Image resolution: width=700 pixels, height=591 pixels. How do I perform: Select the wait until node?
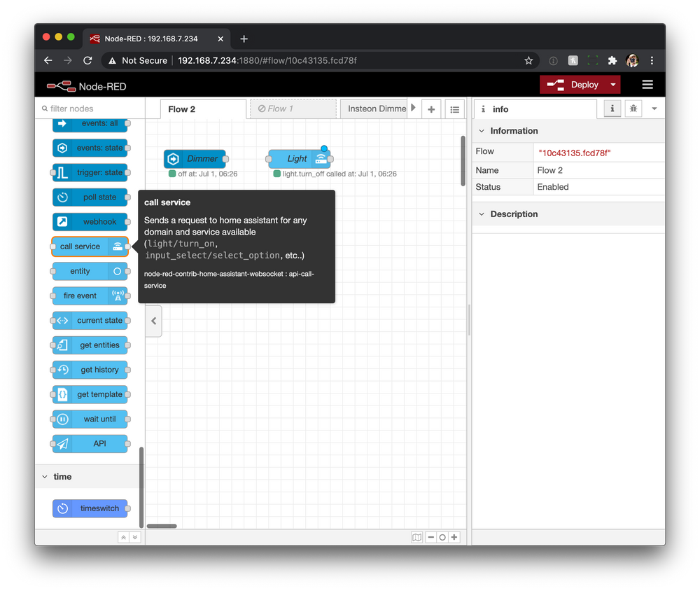pos(90,419)
